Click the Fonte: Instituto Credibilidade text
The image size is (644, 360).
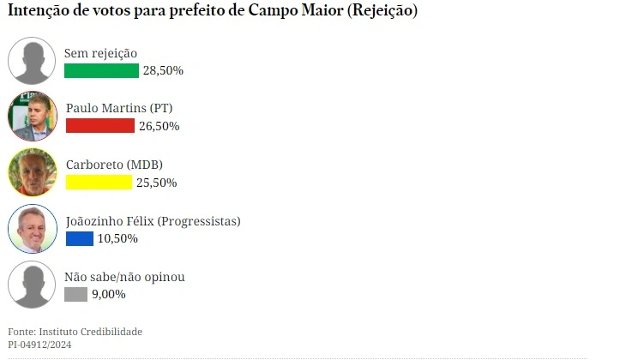click(x=75, y=332)
